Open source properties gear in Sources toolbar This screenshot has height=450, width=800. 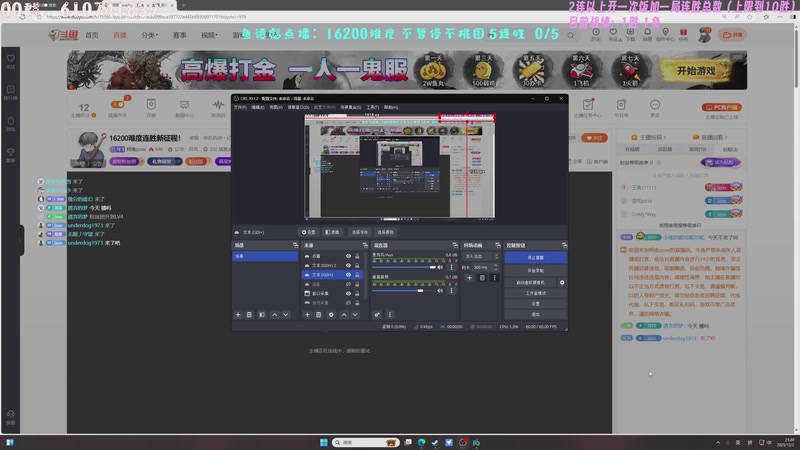(x=331, y=315)
